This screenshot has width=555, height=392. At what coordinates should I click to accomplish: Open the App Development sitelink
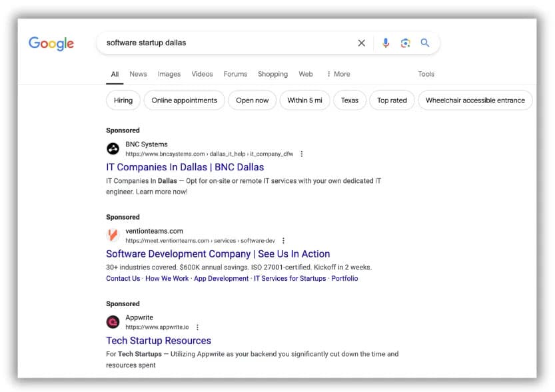click(221, 279)
